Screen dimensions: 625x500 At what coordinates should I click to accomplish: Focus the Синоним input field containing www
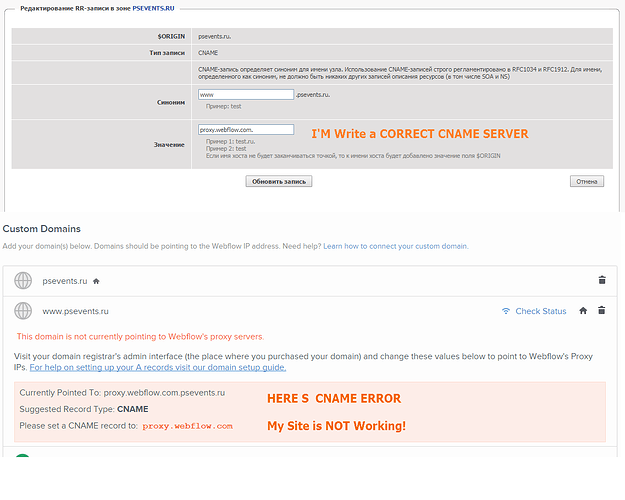coord(246,94)
